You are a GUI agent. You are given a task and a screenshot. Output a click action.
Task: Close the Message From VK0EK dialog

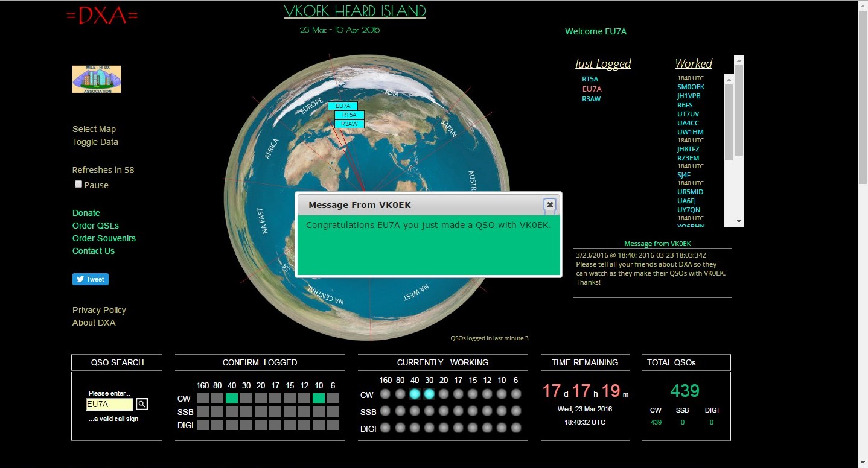pyautogui.click(x=550, y=205)
